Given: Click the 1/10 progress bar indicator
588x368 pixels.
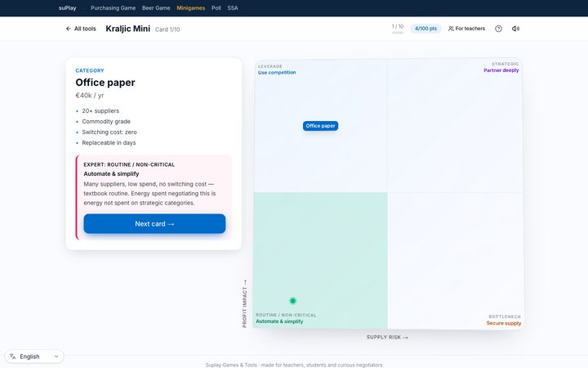Looking at the screenshot, I should 398,33.
